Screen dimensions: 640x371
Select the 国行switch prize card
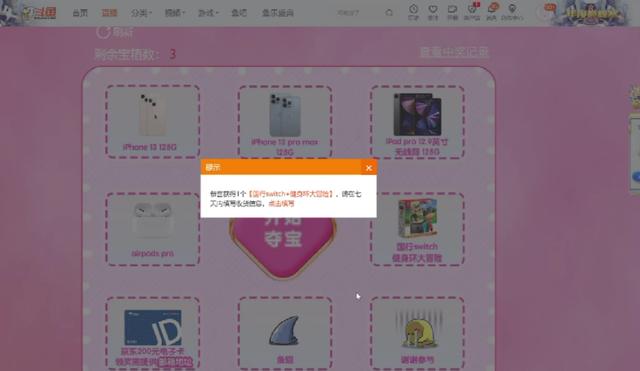pyautogui.click(x=417, y=229)
